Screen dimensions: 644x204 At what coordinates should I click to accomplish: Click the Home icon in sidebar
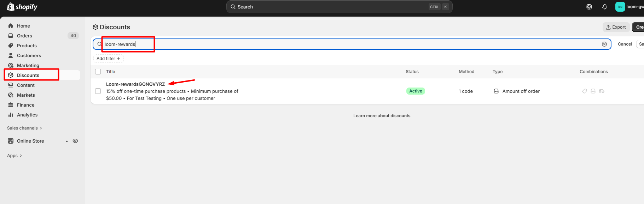tap(11, 26)
